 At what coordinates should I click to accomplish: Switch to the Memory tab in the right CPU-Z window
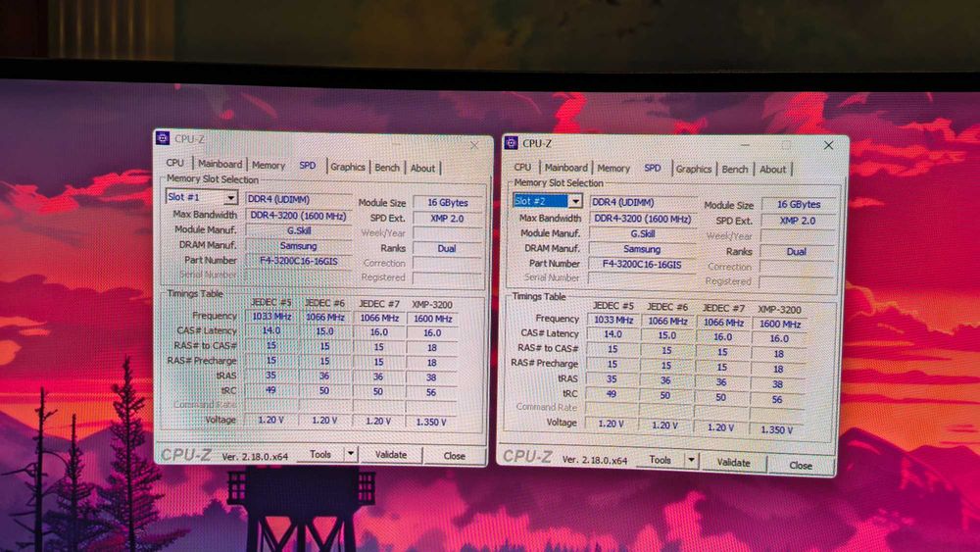pyautogui.click(x=613, y=169)
